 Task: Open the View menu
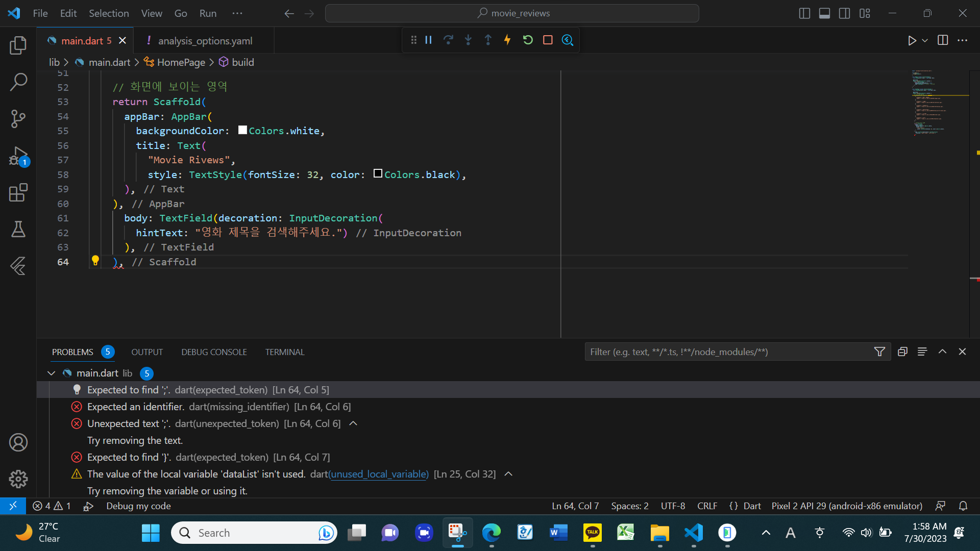[152, 13]
